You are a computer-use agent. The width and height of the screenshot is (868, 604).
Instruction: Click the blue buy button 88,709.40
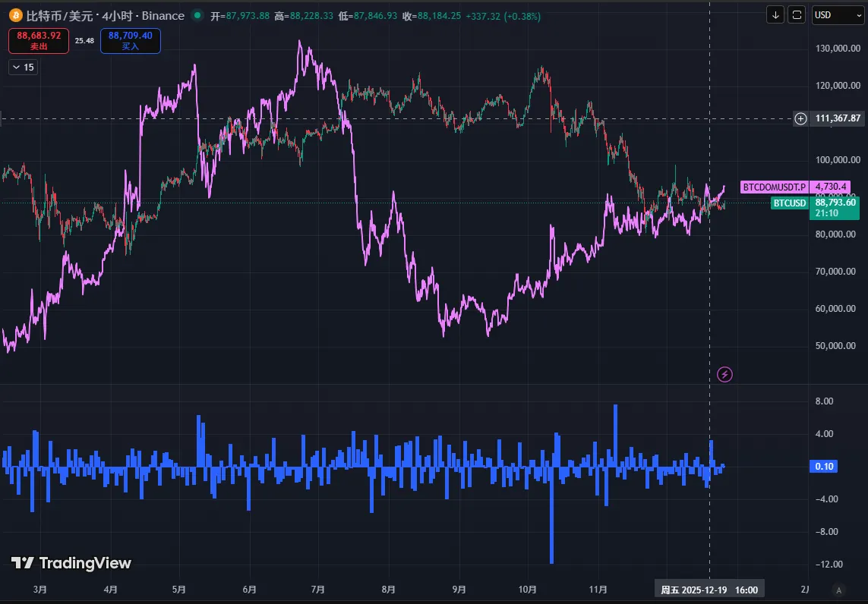click(x=130, y=40)
